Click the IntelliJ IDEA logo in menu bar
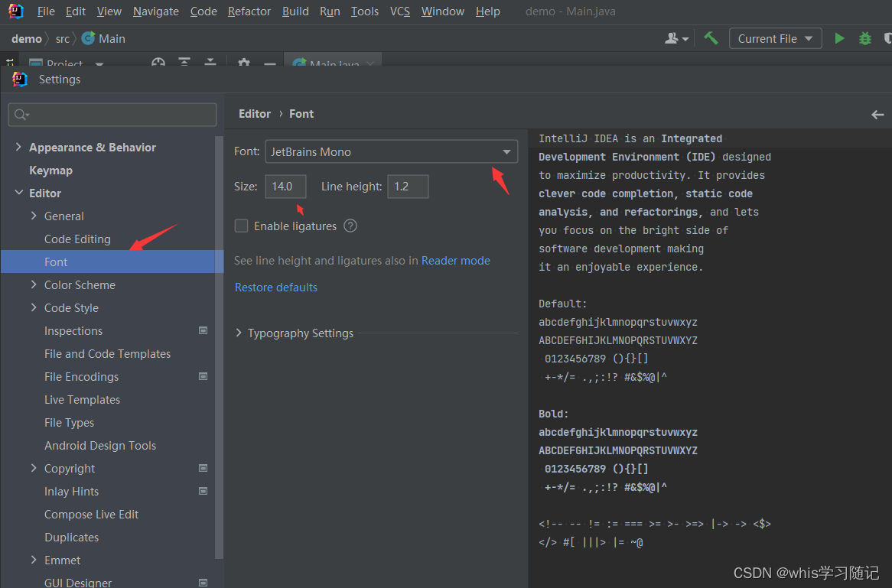The image size is (892, 588). tap(16, 11)
